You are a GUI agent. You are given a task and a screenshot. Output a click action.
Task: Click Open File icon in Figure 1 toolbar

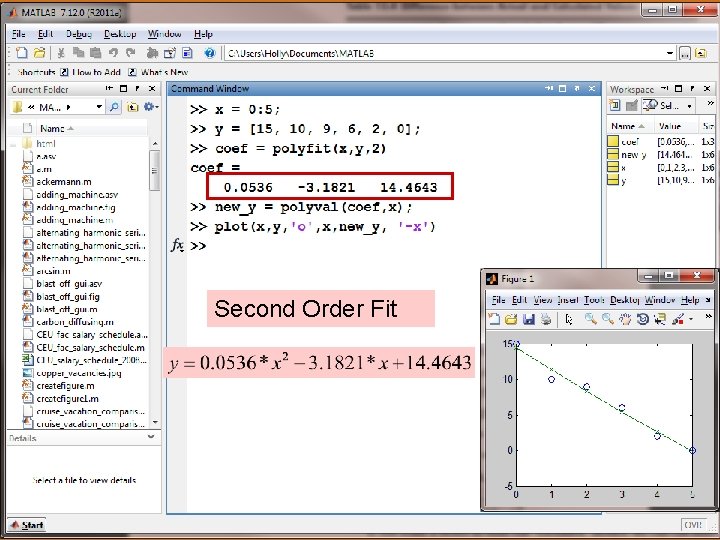click(511, 319)
